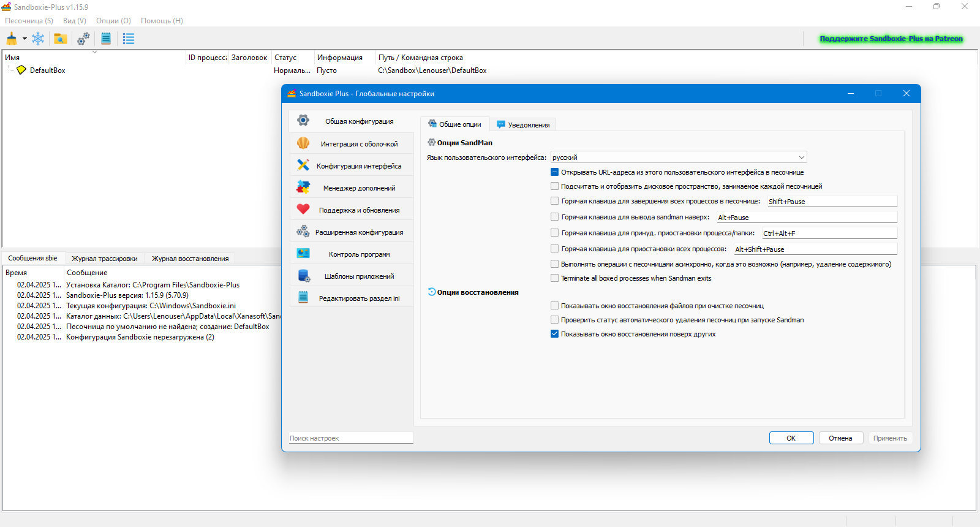Click the Alt+Shift+Pause hotkey field
Viewport: 980px width, 527px height.
(815, 249)
